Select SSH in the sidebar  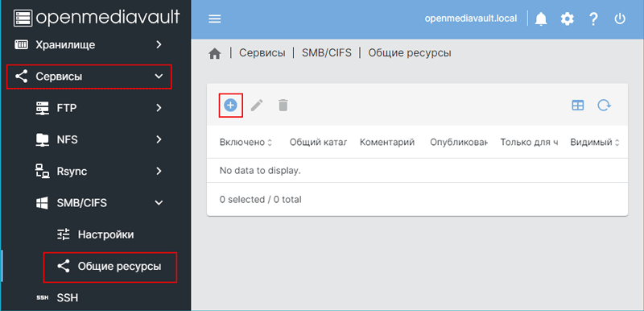(x=95, y=298)
